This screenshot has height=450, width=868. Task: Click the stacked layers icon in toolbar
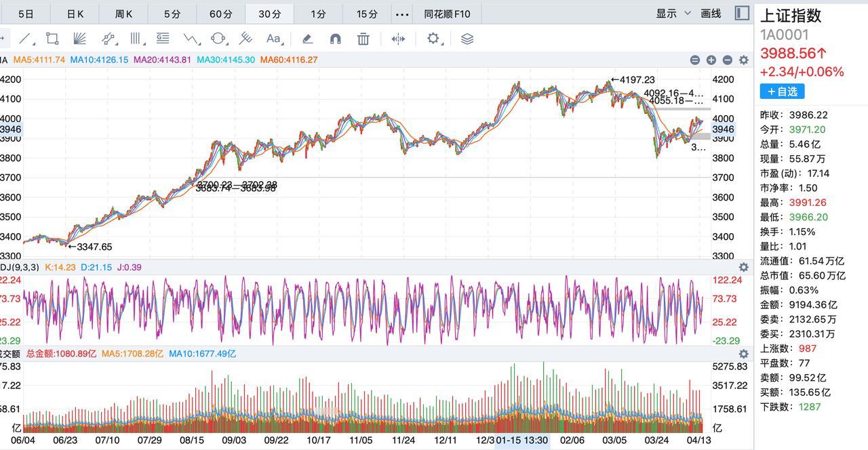click(x=467, y=39)
